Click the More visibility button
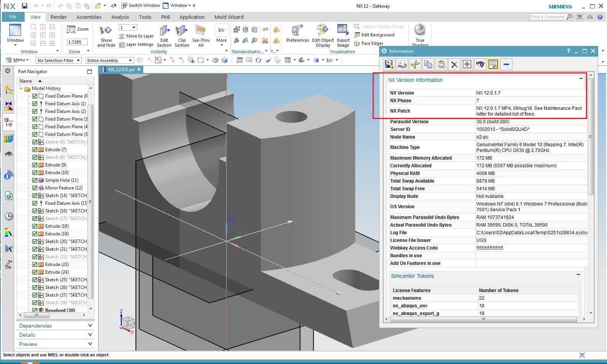607x364 pixels. click(221, 34)
